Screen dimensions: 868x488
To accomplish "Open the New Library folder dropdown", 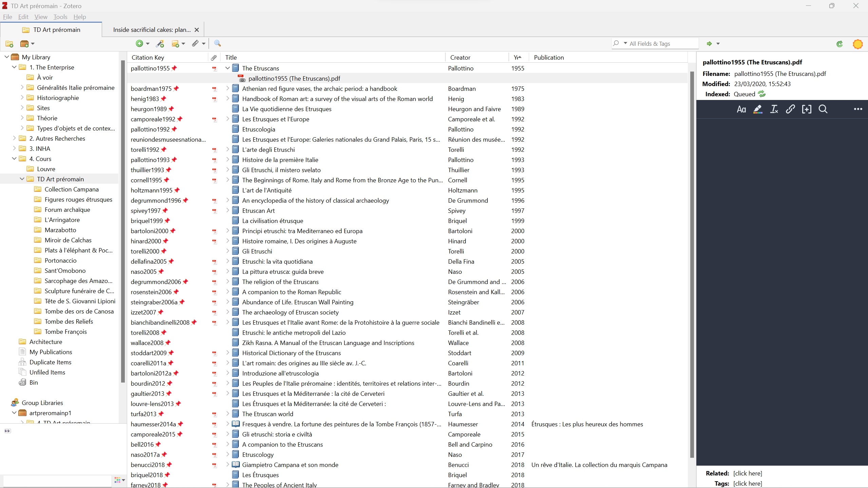I will coord(27,44).
